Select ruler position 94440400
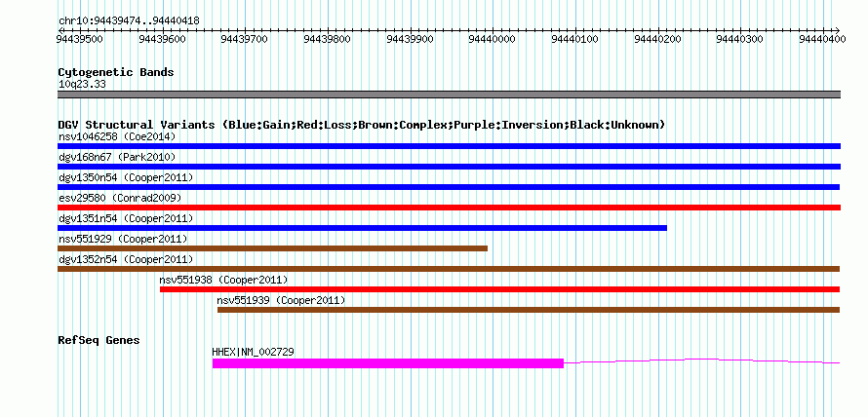Viewport: 868px width, 417px height. point(822,39)
